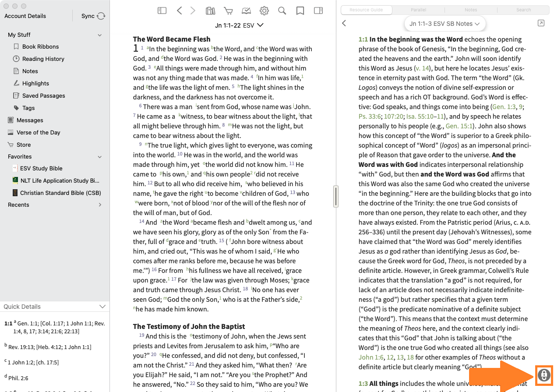Click The Word Became Flesh heading
The width and height of the screenshot is (554, 392).
[172, 39]
